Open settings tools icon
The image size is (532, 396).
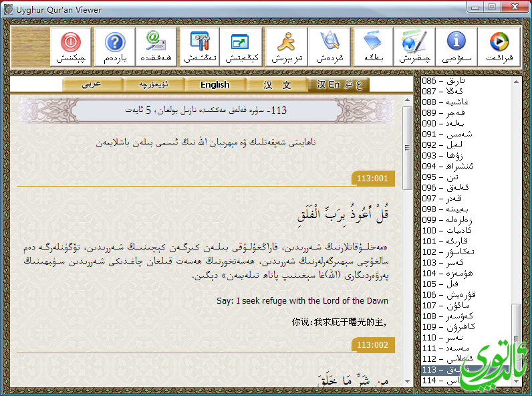pos(201,47)
